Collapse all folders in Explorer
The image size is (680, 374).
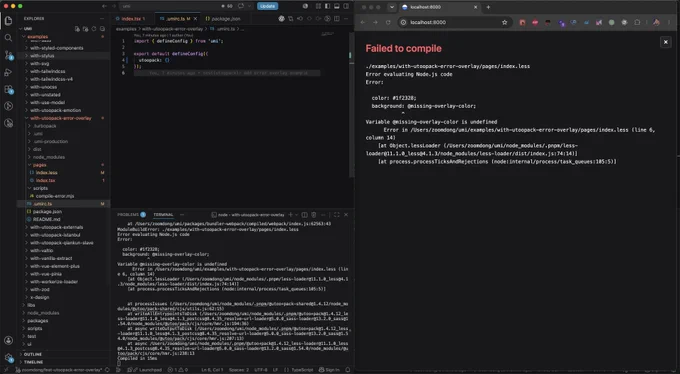pyautogui.click(x=102, y=29)
